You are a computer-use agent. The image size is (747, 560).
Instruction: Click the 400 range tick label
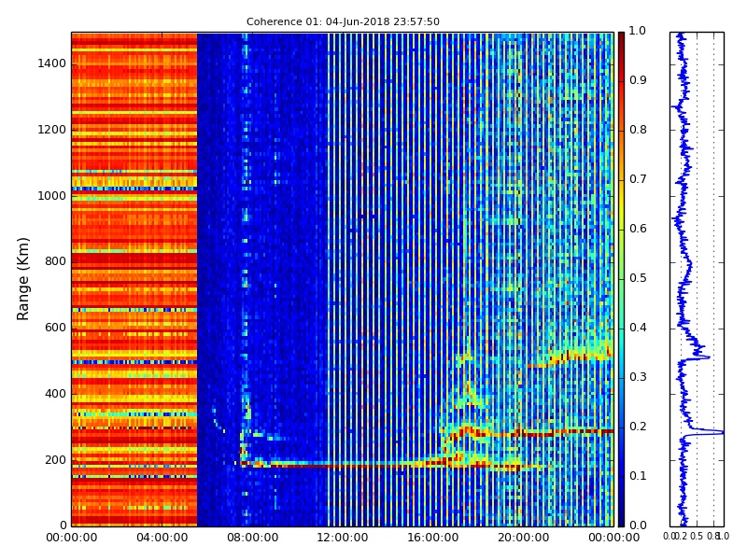[55, 394]
